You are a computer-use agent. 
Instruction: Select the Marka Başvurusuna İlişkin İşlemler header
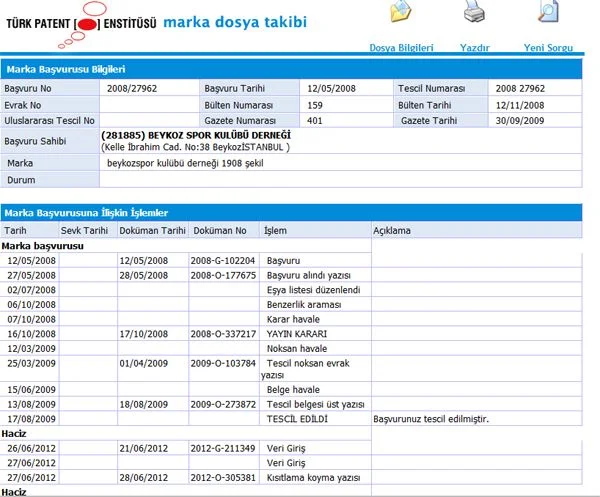pos(87,213)
